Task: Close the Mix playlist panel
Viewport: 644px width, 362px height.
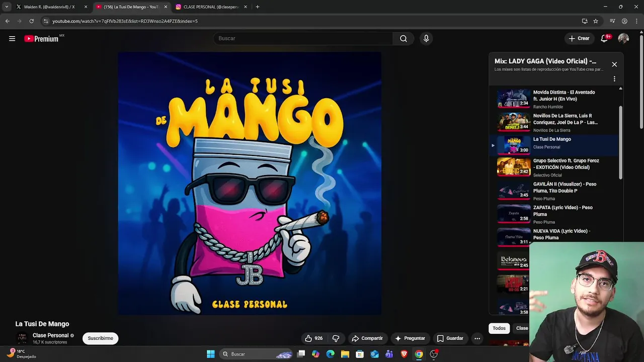Action: coord(614,64)
